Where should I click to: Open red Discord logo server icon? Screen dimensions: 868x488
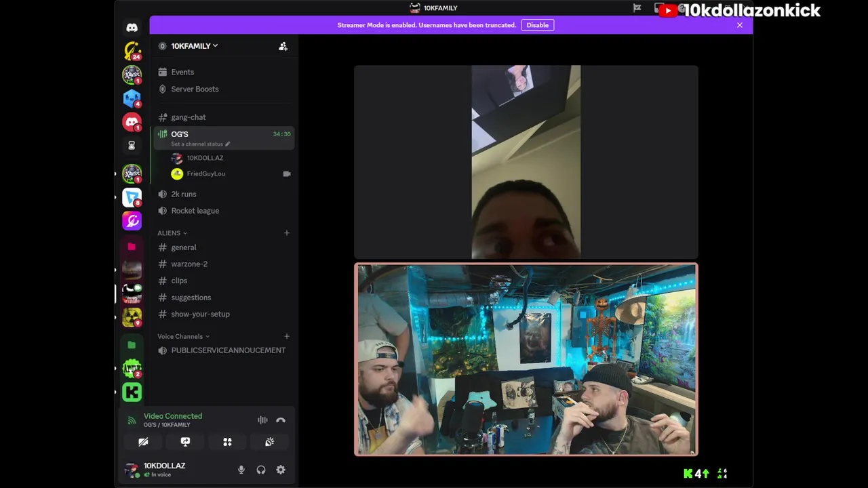tap(132, 122)
